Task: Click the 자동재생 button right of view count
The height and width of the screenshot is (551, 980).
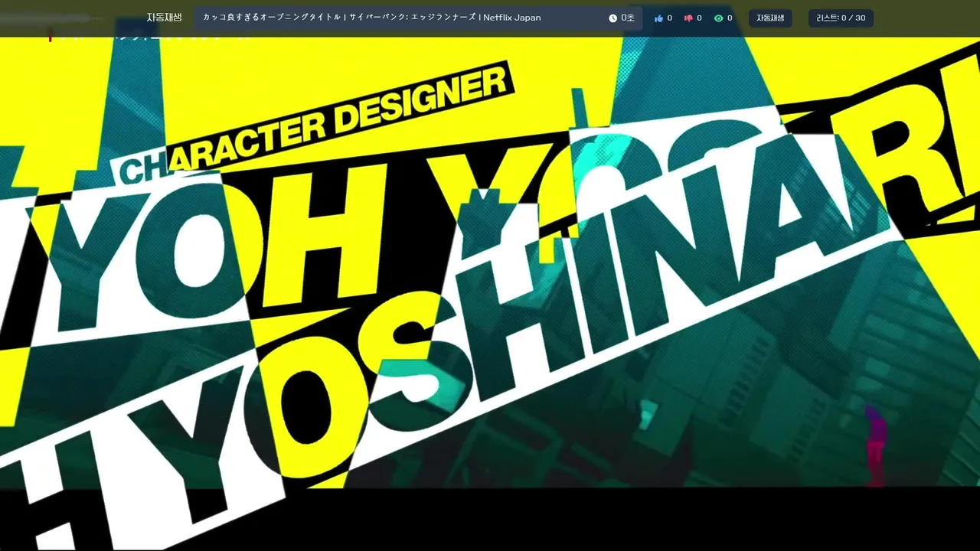Action: coord(770,18)
